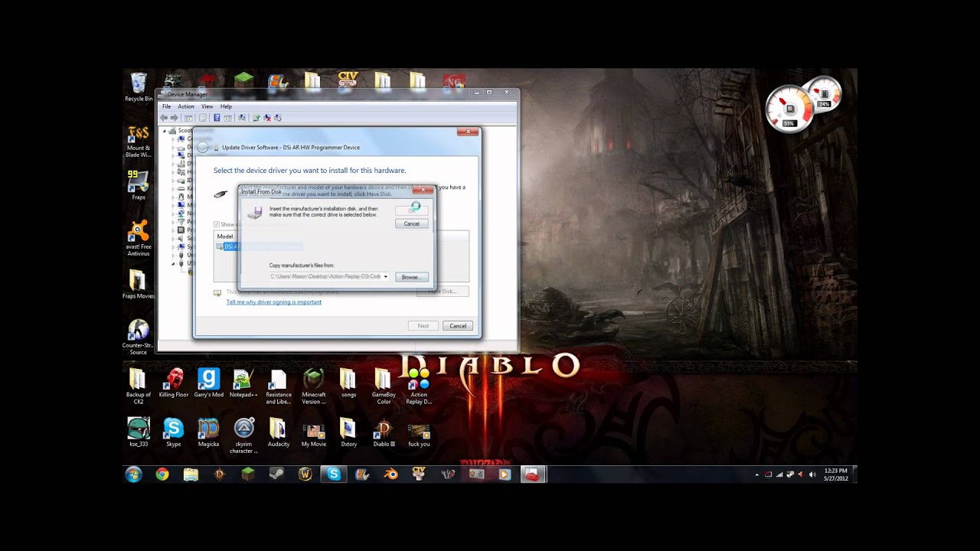Click OK in Install From Disk dialog
The width and height of the screenshot is (980, 551).
click(x=412, y=210)
